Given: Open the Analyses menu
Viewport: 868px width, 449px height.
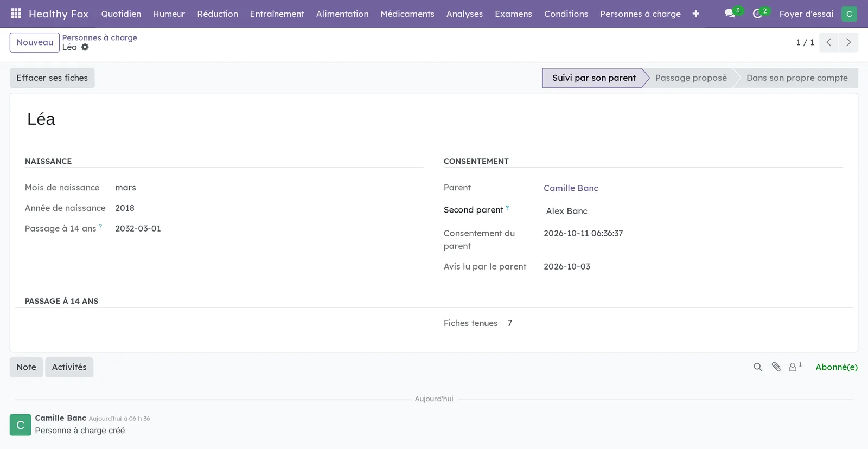Looking at the screenshot, I should pos(464,14).
